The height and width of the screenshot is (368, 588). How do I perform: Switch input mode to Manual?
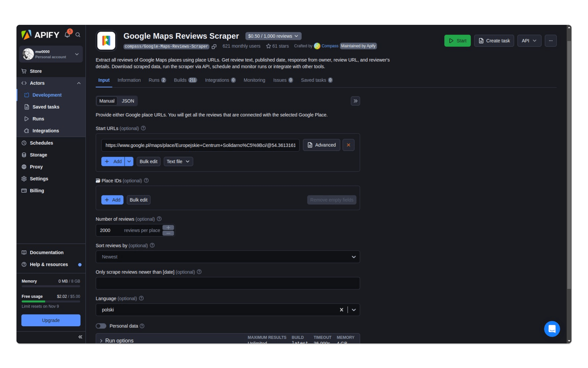[107, 101]
